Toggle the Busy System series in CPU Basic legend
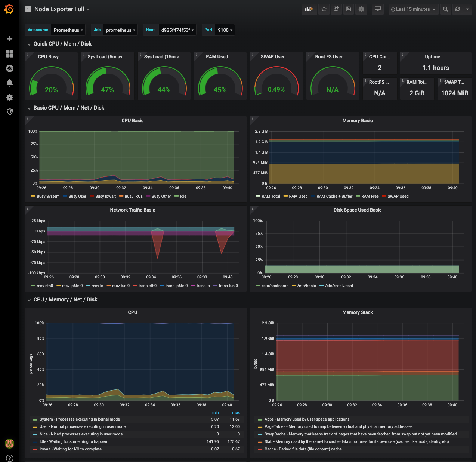This screenshot has height=462, width=476. (48, 196)
